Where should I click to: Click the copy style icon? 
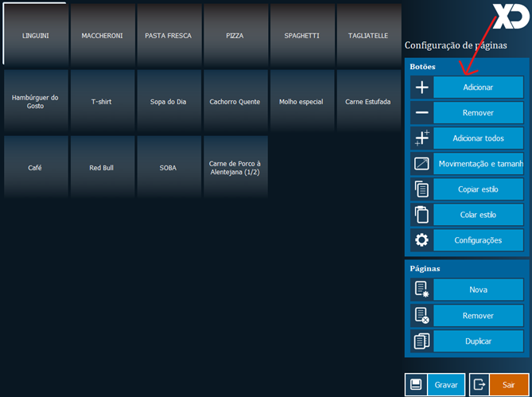tap(421, 189)
